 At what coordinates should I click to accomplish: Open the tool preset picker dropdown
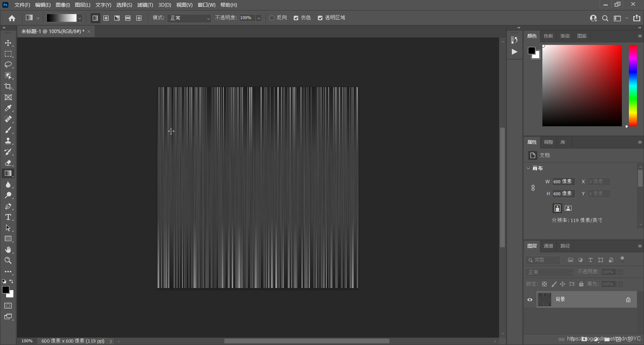pyautogui.click(x=38, y=18)
